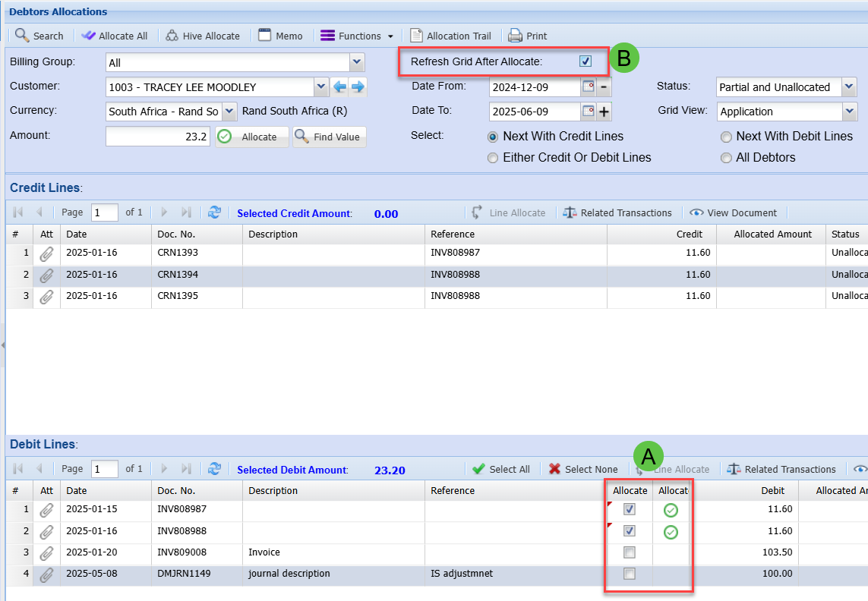Open the Functions menu

[x=357, y=36]
